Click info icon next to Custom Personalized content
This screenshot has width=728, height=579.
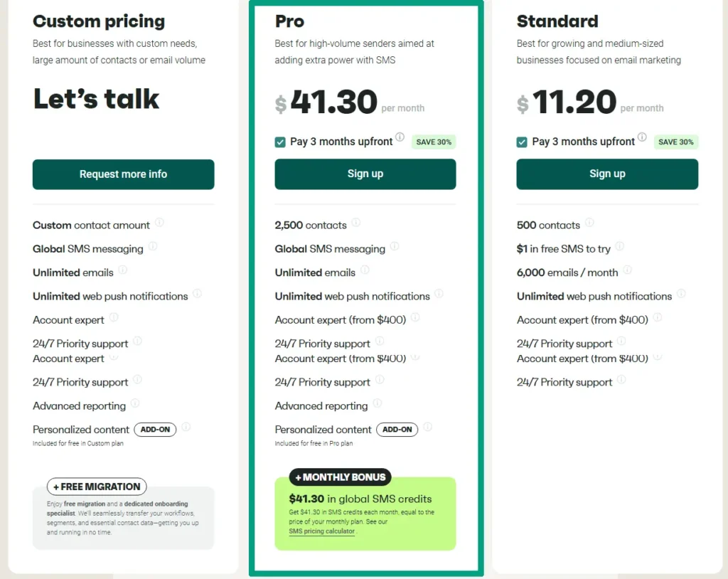click(186, 427)
